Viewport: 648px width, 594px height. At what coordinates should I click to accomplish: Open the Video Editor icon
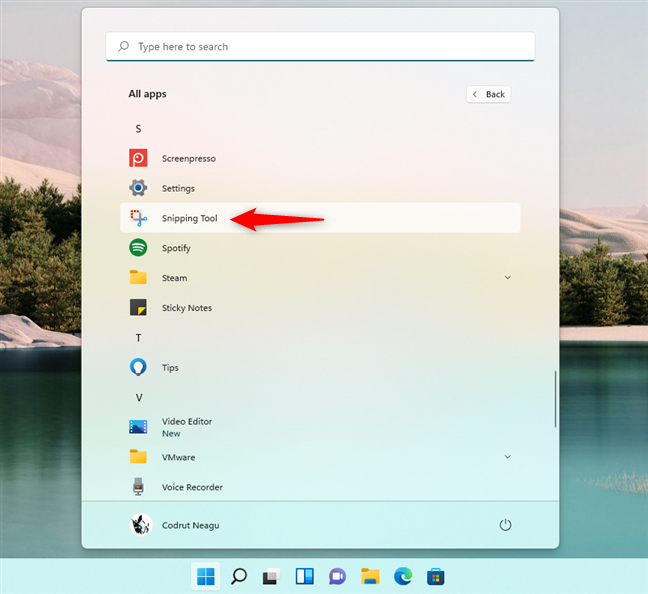coord(138,427)
